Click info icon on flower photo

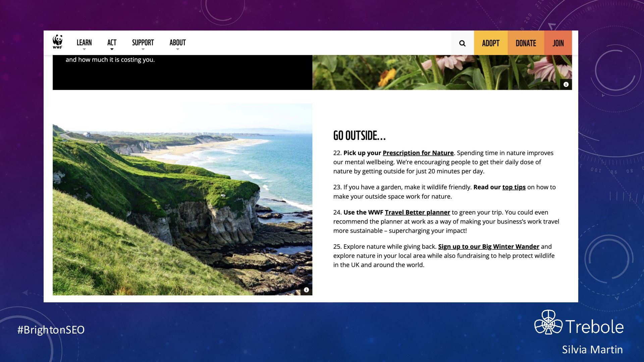[x=566, y=84]
